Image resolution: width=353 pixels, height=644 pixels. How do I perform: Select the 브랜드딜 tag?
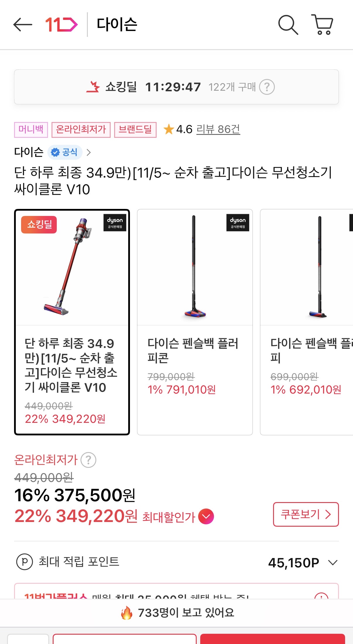coord(135,130)
